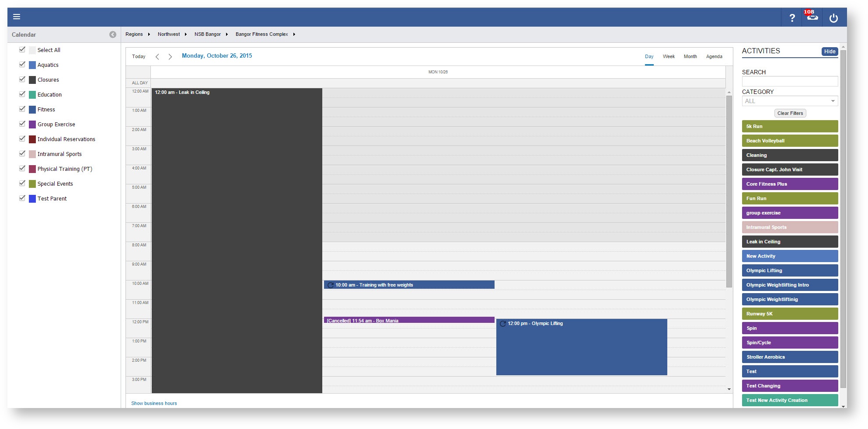868x429 pixels.
Task: Go to previous day arrow
Action: coord(157,57)
